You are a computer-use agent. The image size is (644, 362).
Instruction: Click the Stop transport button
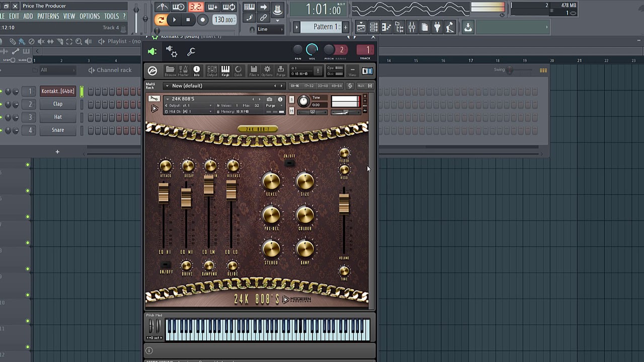(188, 20)
